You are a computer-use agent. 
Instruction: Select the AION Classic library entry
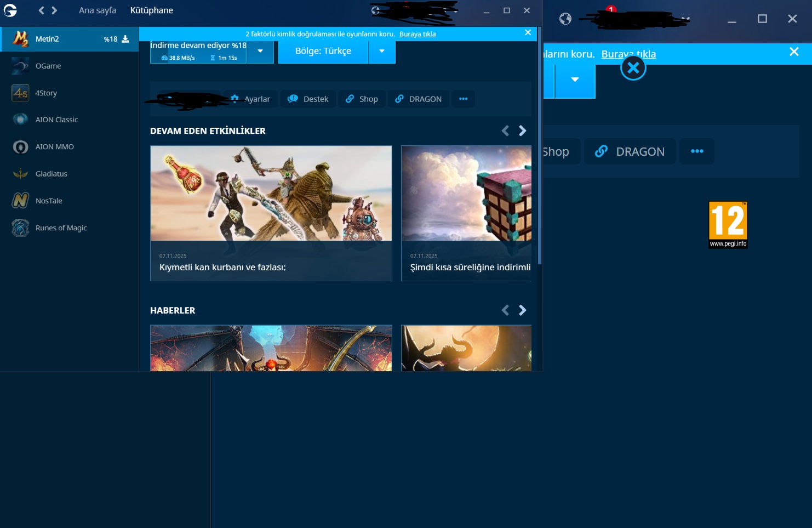[69, 120]
